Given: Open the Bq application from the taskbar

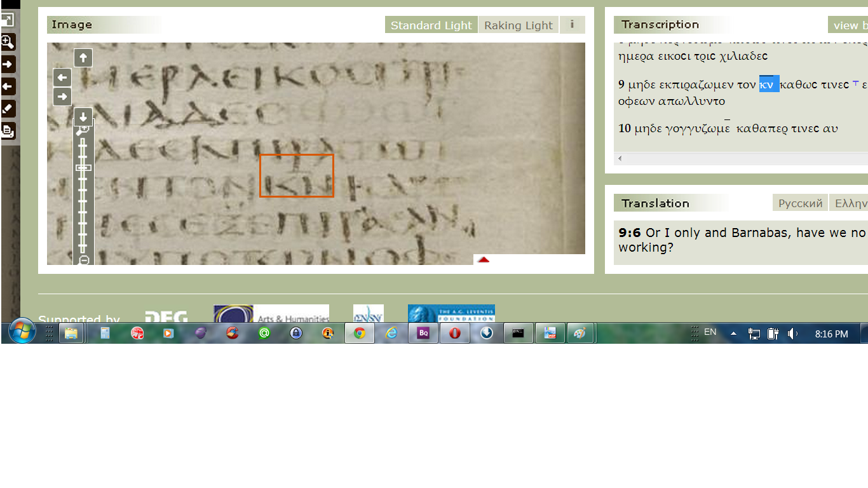Looking at the screenshot, I should tap(423, 333).
